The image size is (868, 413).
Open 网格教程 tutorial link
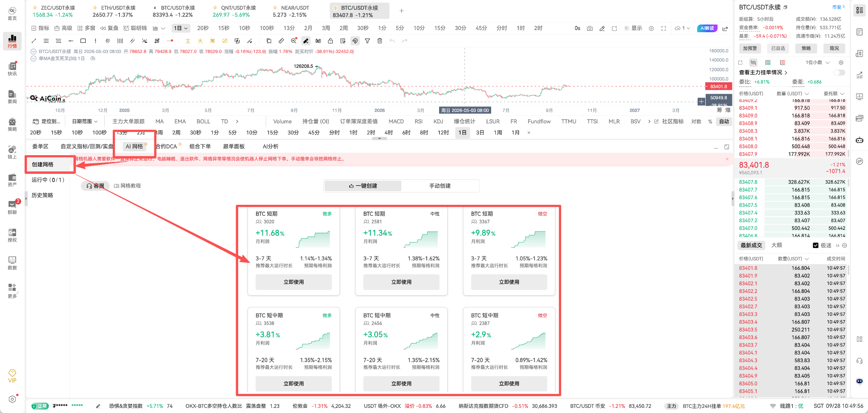(128, 186)
